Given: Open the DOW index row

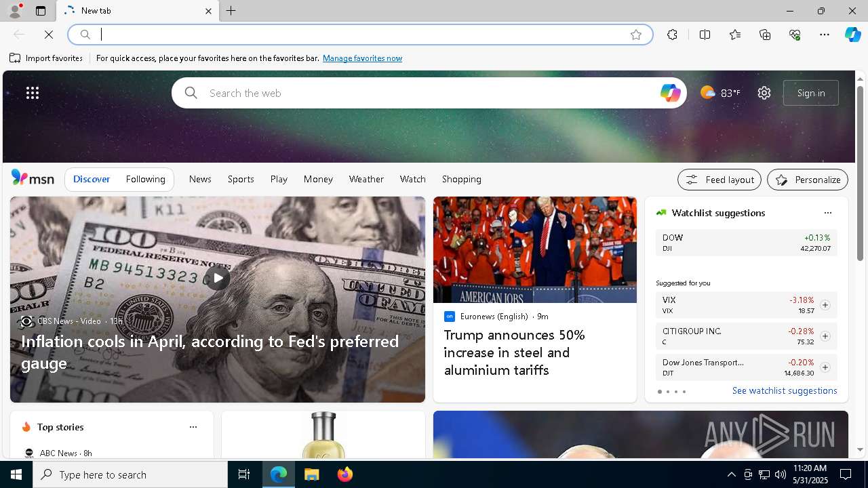Looking at the screenshot, I should point(746,243).
